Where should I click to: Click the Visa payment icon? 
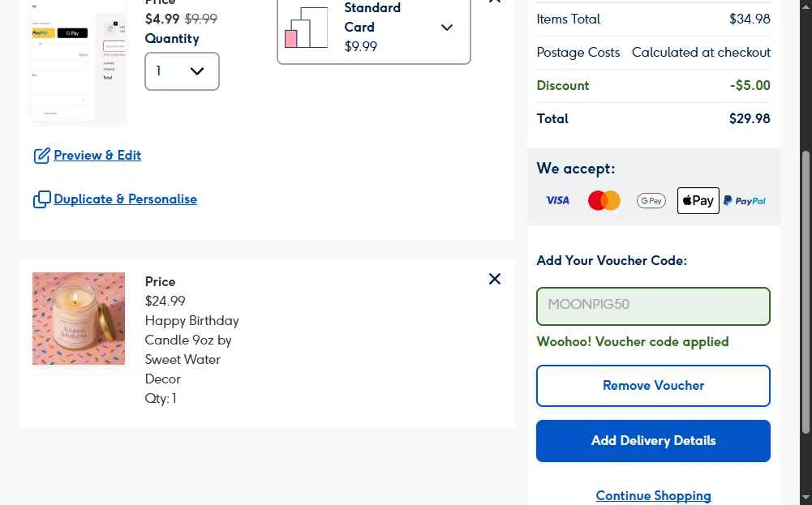(557, 200)
